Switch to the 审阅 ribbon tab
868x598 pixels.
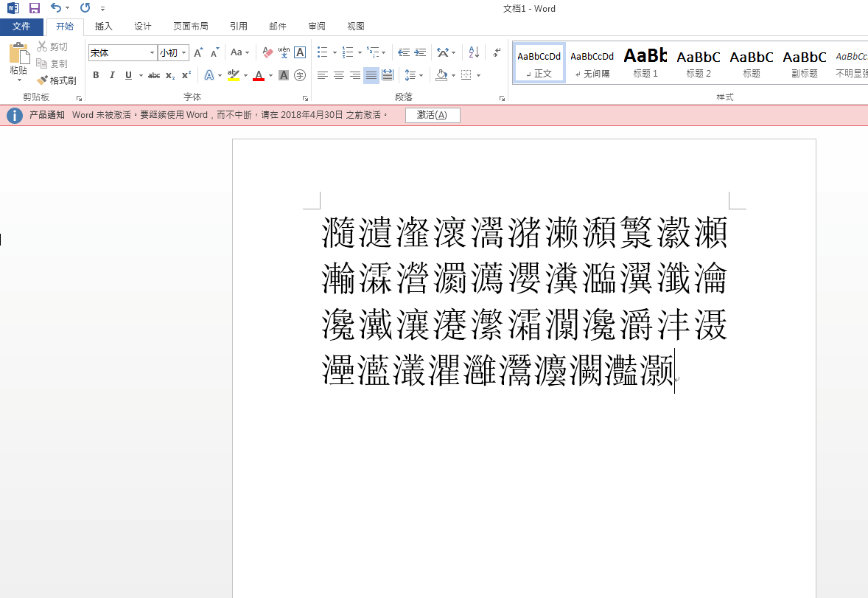tap(317, 26)
